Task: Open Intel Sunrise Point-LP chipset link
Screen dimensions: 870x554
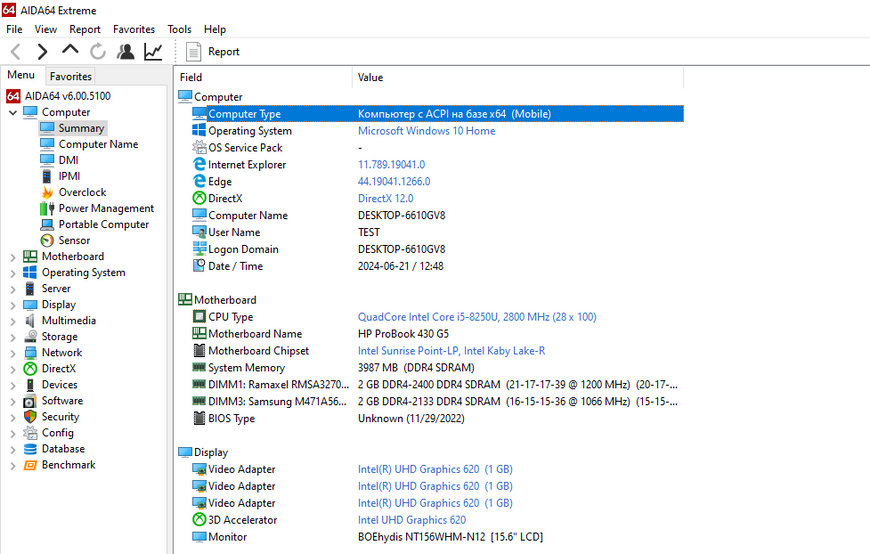Action: (451, 351)
